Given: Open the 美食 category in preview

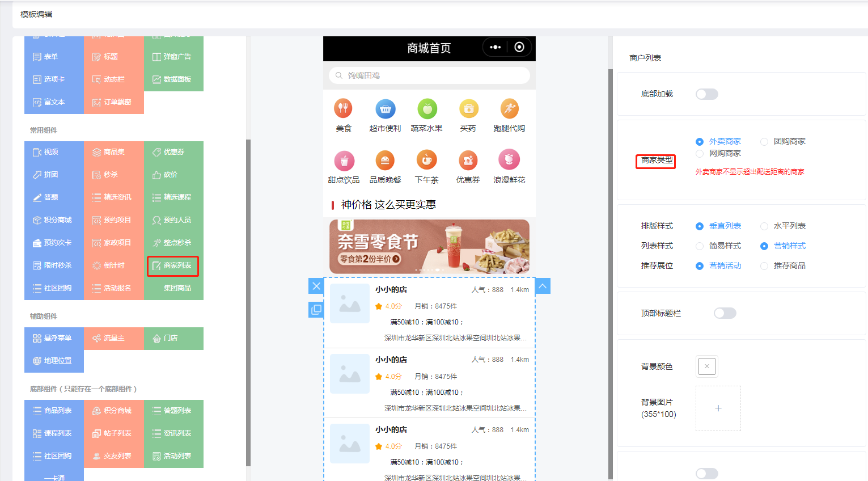Looking at the screenshot, I should pos(344,116).
